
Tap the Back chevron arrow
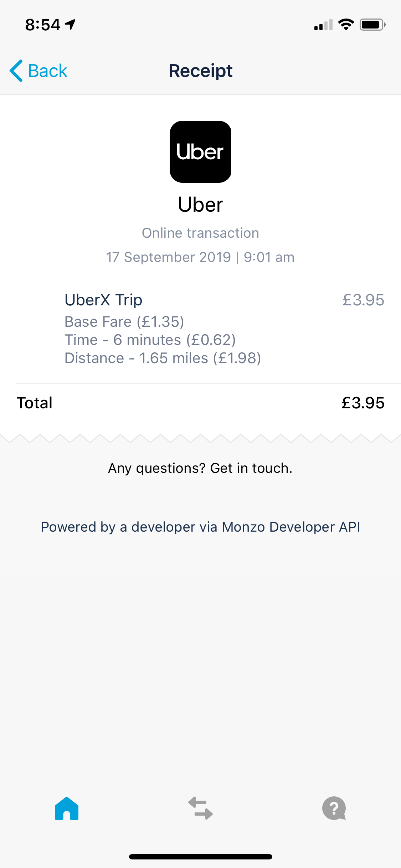pos(16,71)
